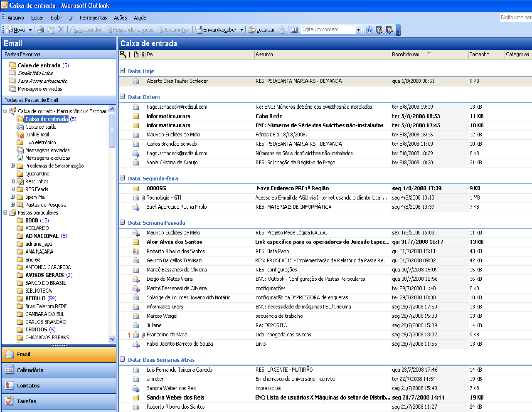Expand the RSS Feeds folder
532x412 pixels.
click(12, 189)
